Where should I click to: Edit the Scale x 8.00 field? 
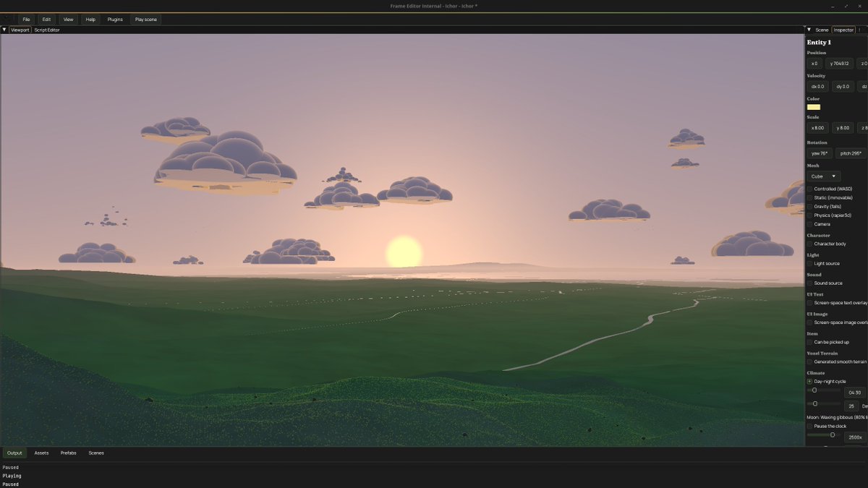(x=818, y=128)
